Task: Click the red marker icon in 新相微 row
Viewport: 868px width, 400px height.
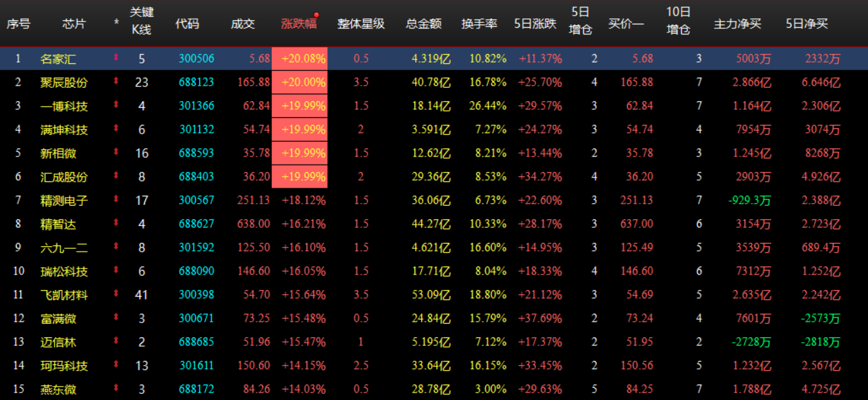Action: point(116,152)
